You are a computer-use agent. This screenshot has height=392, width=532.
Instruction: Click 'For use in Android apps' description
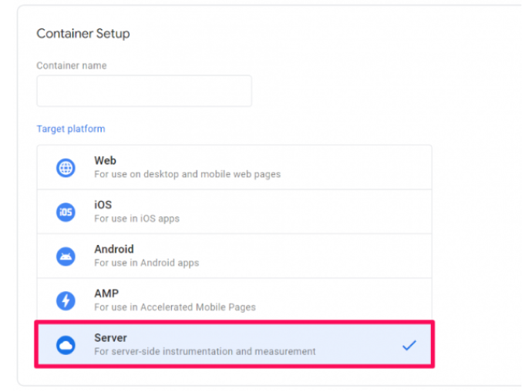(146, 263)
